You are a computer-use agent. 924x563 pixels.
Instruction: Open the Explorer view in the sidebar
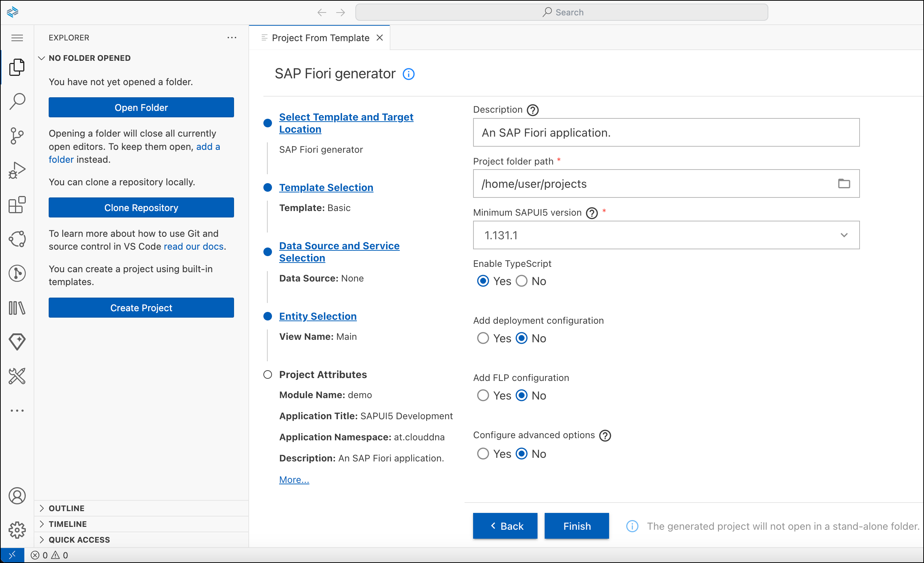click(17, 68)
